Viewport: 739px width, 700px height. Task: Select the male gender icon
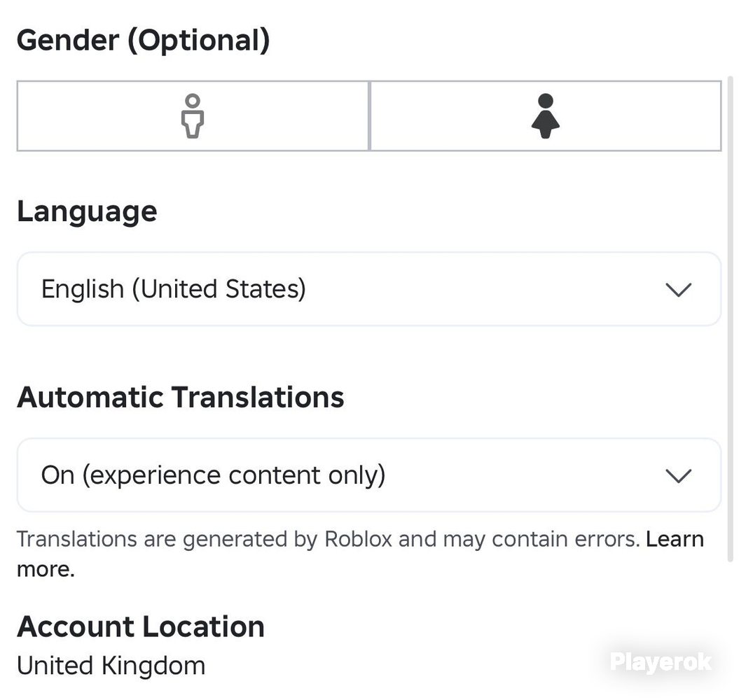[193, 116]
